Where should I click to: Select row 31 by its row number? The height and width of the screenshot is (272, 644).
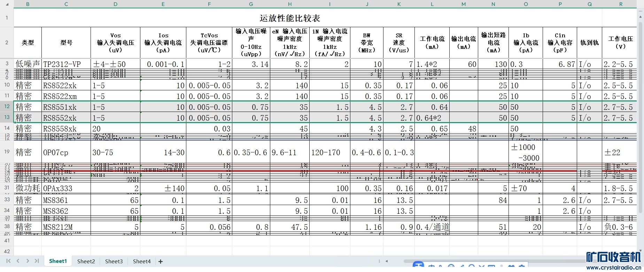point(7,188)
